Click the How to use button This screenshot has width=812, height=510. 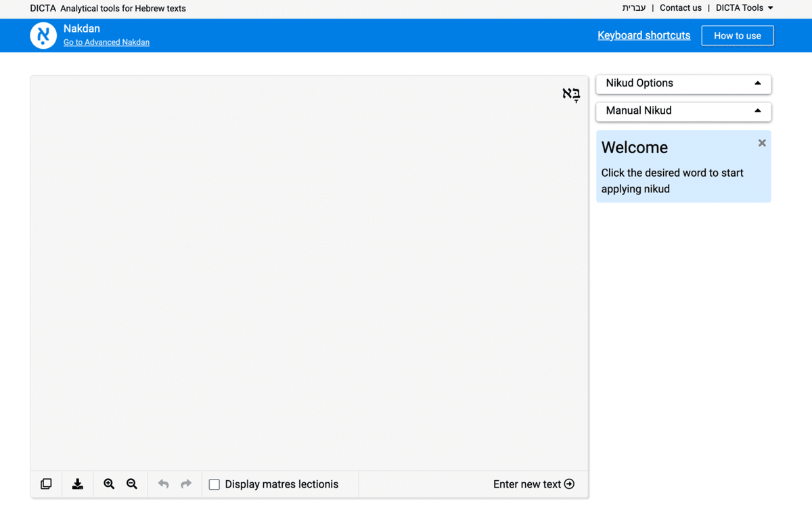click(738, 35)
